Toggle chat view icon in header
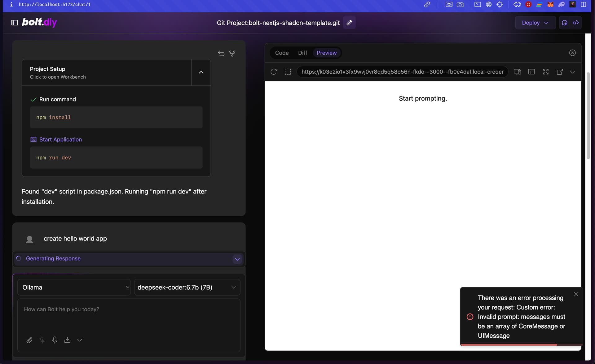This screenshot has height=364, width=595. click(565, 23)
